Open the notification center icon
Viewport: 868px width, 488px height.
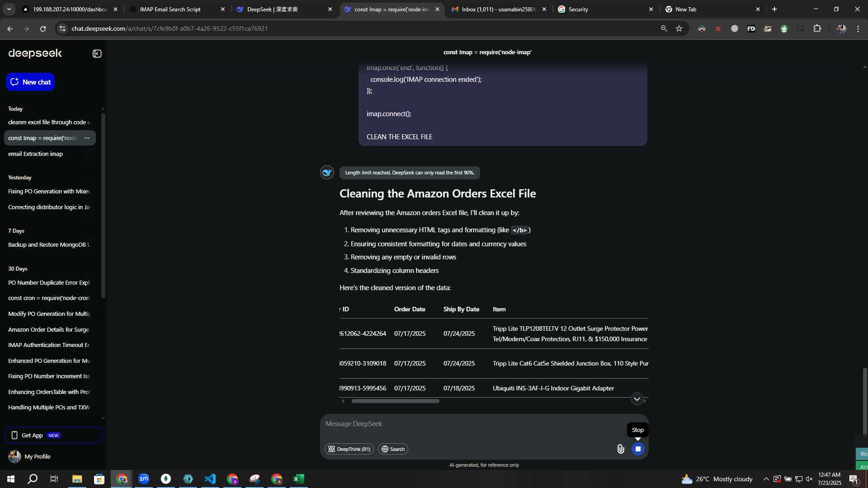click(x=854, y=479)
